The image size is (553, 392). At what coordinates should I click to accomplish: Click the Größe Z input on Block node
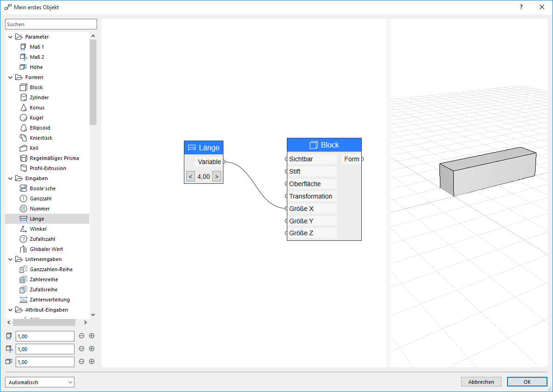[286, 233]
